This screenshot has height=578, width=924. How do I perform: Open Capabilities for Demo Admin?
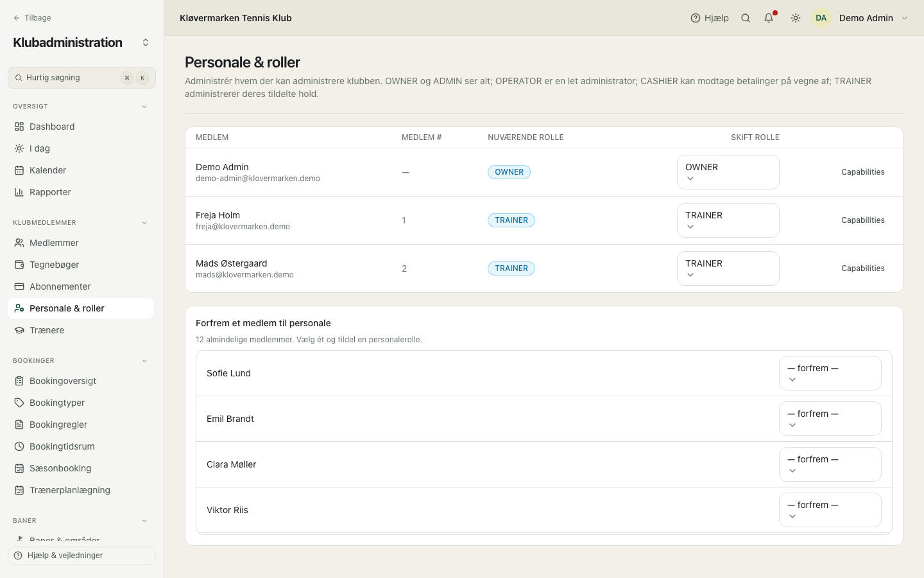point(863,172)
